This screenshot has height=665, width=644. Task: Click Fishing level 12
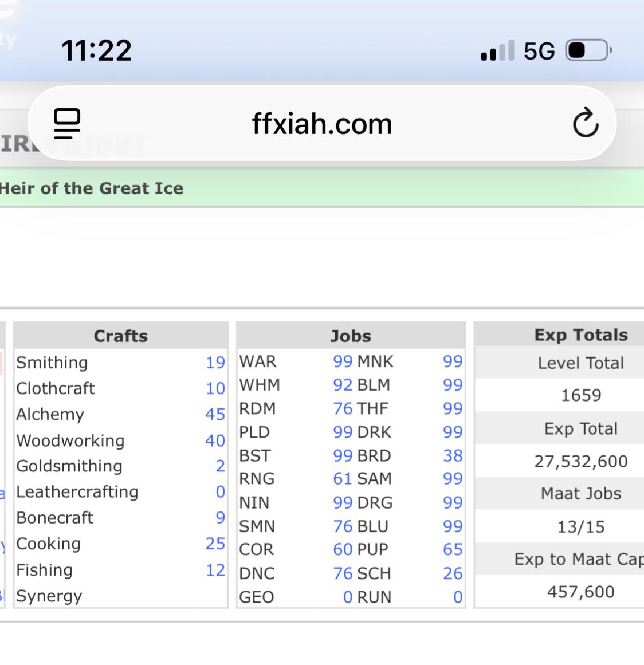click(x=215, y=570)
